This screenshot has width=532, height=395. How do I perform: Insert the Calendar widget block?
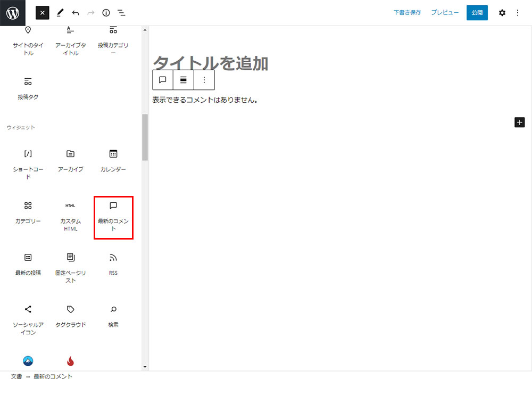point(113,161)
